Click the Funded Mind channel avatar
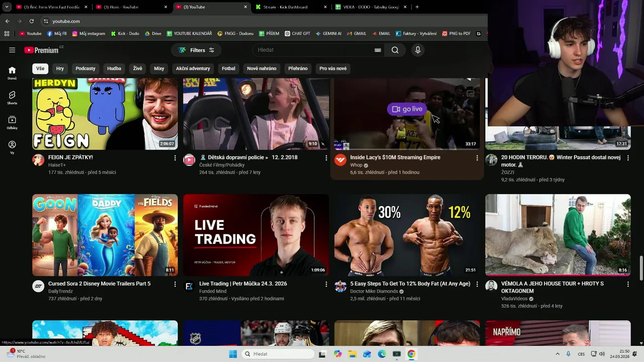 tap(189, 287)
